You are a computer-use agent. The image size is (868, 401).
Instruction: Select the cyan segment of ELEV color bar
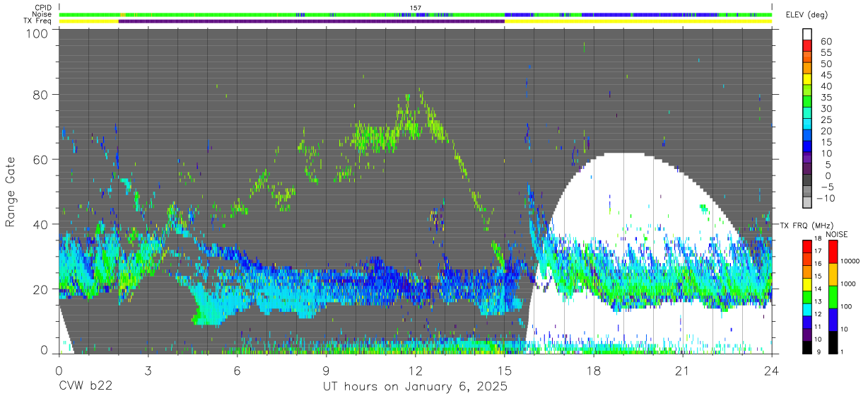coord(807,124)
